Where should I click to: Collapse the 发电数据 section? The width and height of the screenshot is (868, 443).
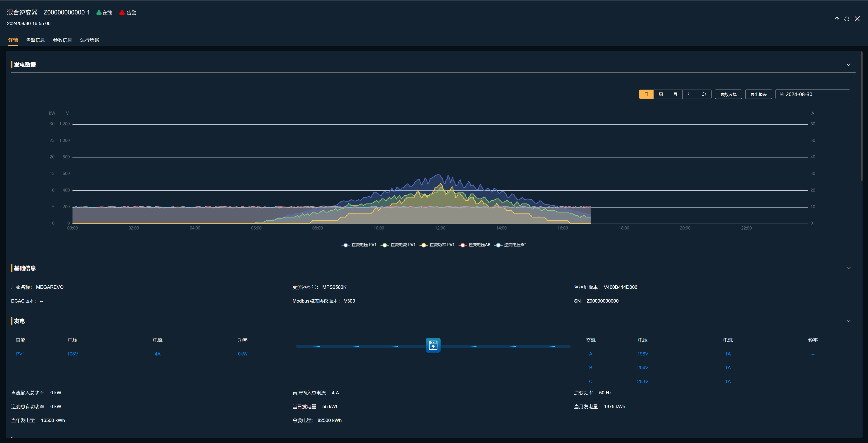click(849, 65)
